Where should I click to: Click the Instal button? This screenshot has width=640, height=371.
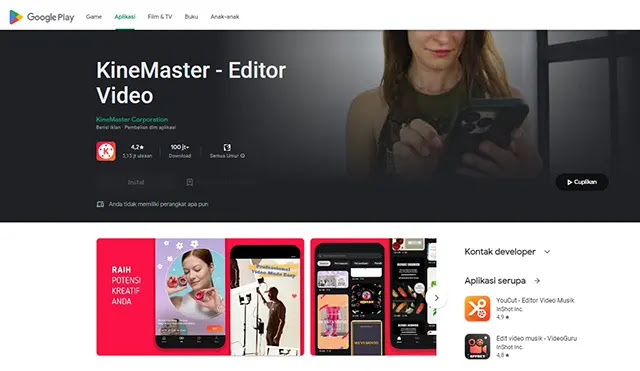click(x=136, y=182)
